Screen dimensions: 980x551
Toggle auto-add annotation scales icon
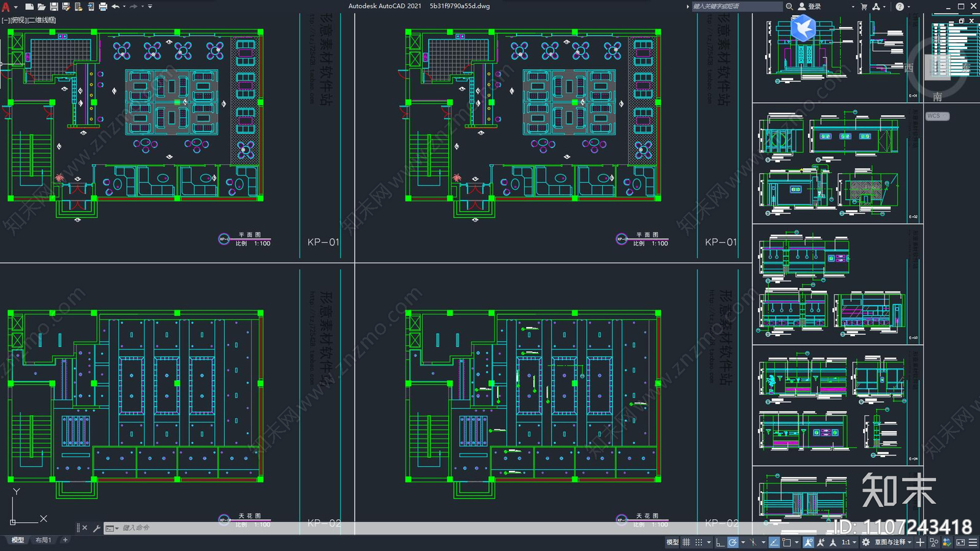click(x=821, y=542)
